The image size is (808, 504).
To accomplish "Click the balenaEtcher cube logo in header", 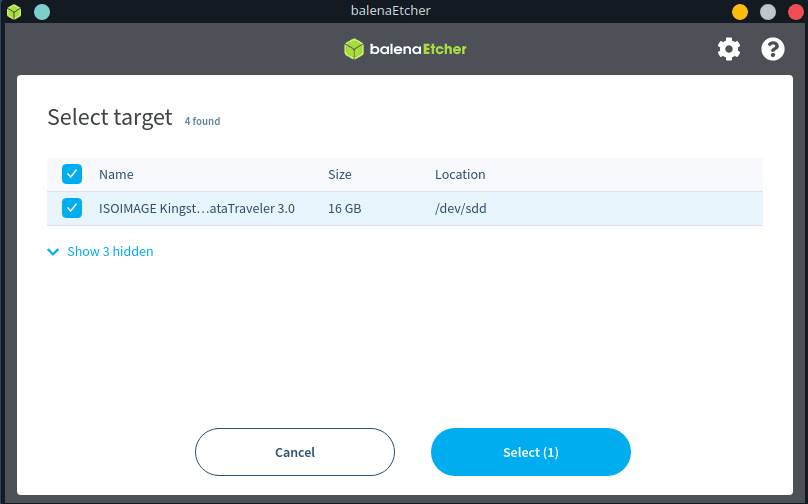I will click(354, 49).
